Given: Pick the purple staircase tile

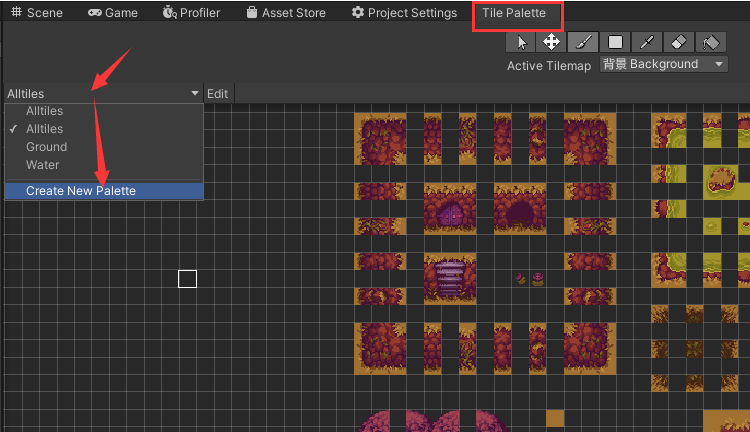Looking at the screenshot, I should (x=450, y=279).
